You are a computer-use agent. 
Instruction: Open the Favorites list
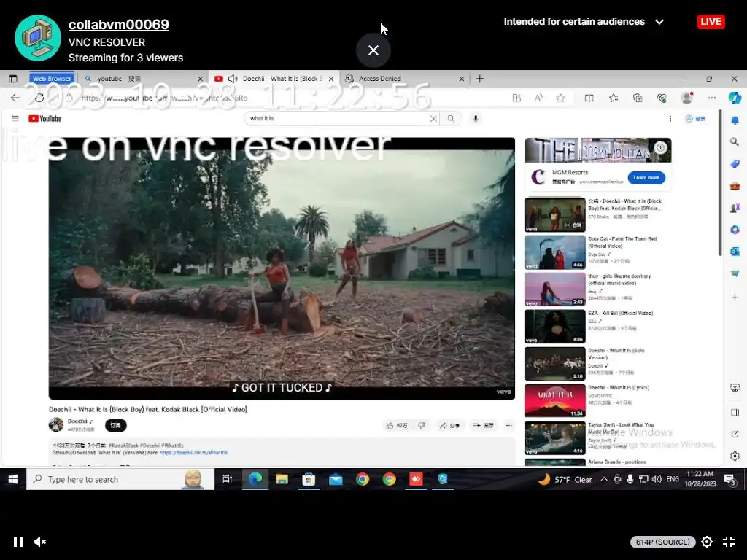613,98
